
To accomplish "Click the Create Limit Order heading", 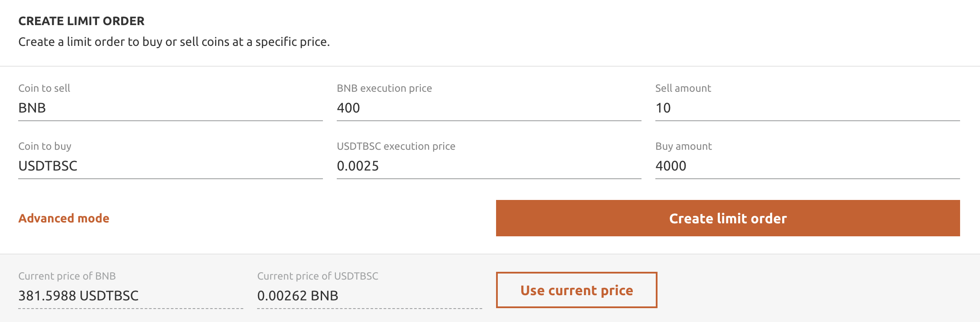I will point(81,21).
